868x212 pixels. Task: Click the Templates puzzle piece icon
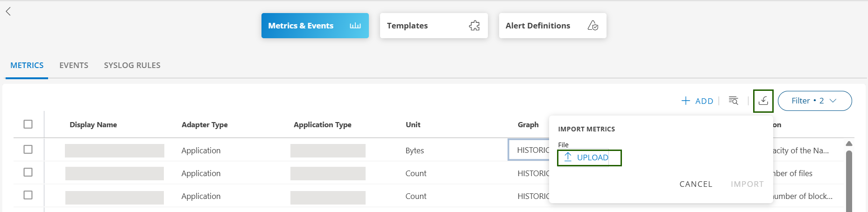coord(474,26)
